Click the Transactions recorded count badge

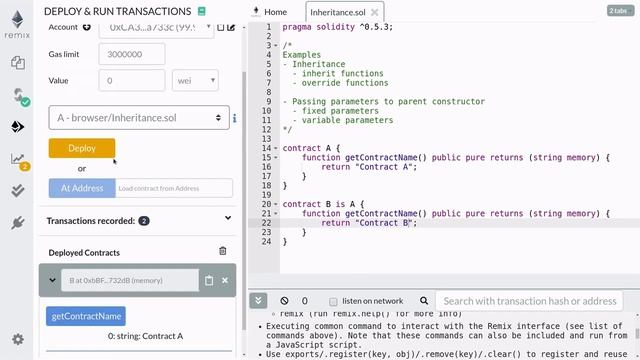point(144,221)
